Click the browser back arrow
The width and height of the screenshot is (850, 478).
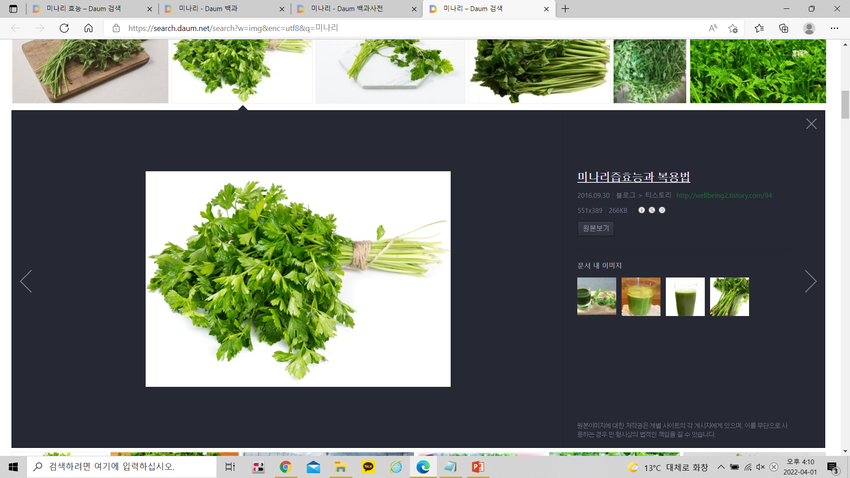pyautogui.click(x=16, y=28)
